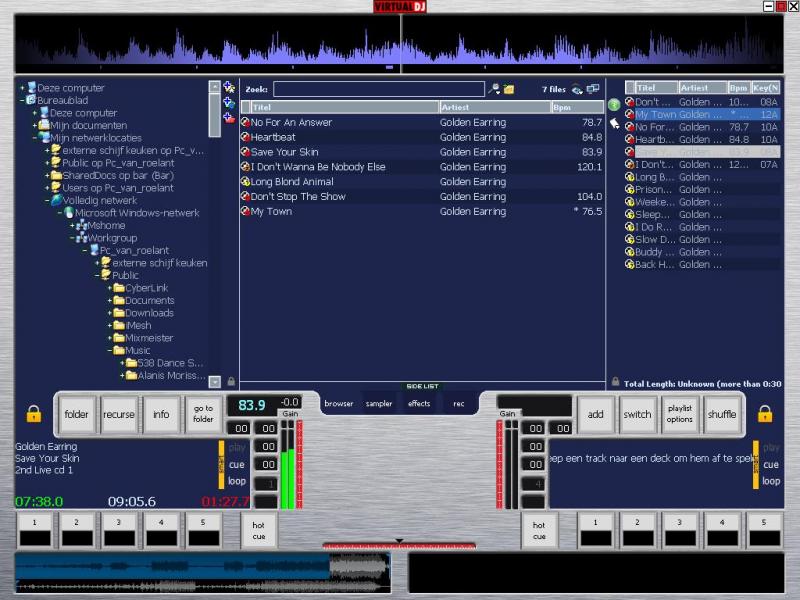The height and width of the screenshot is (600, 800).
Task: Toggle loop on the right deck
Action: (x=771, y=481)
